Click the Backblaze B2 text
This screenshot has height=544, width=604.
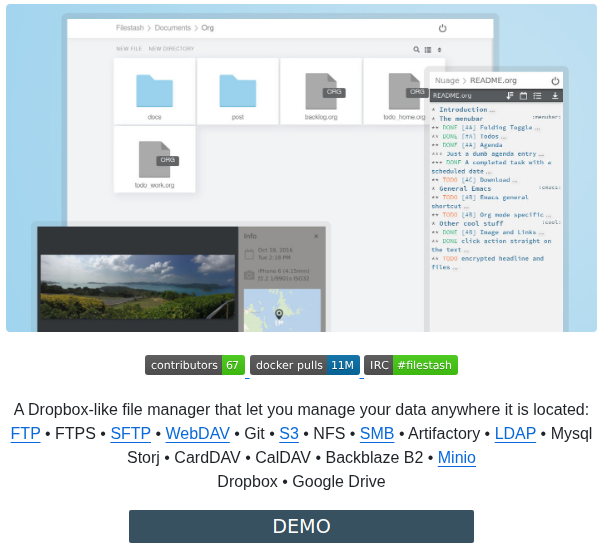point(374,458)
